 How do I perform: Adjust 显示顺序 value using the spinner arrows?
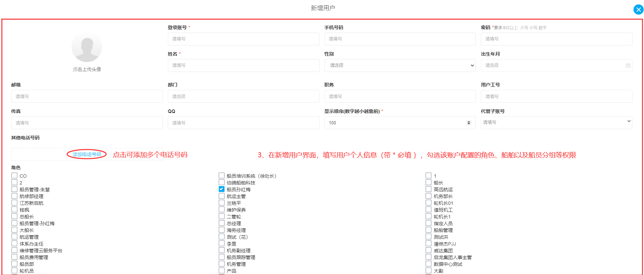pyautogui.click(x=469, y=123)
